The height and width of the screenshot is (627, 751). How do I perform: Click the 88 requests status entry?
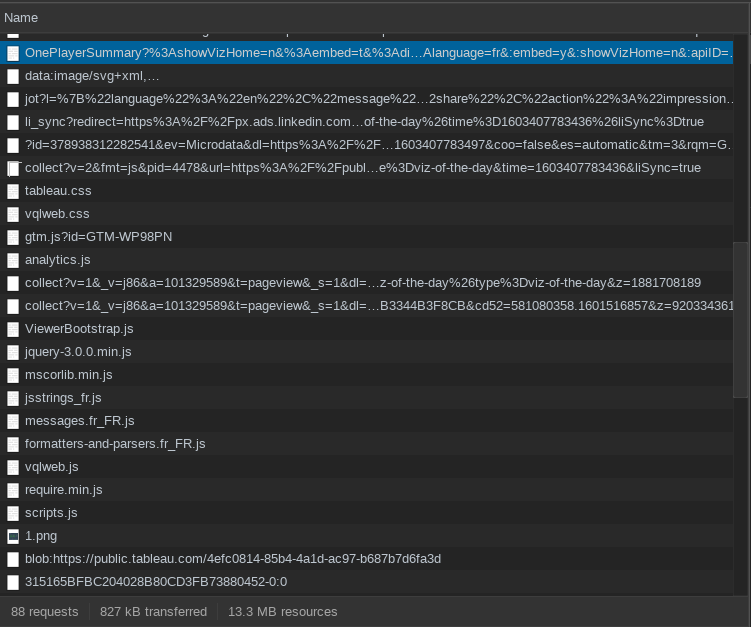point(45,612)
